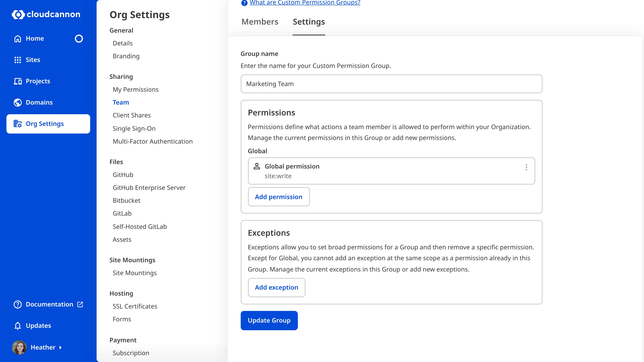Switch to the Settings tab
The width and height of the screenshot is (644, 362).
pos(309,22)
